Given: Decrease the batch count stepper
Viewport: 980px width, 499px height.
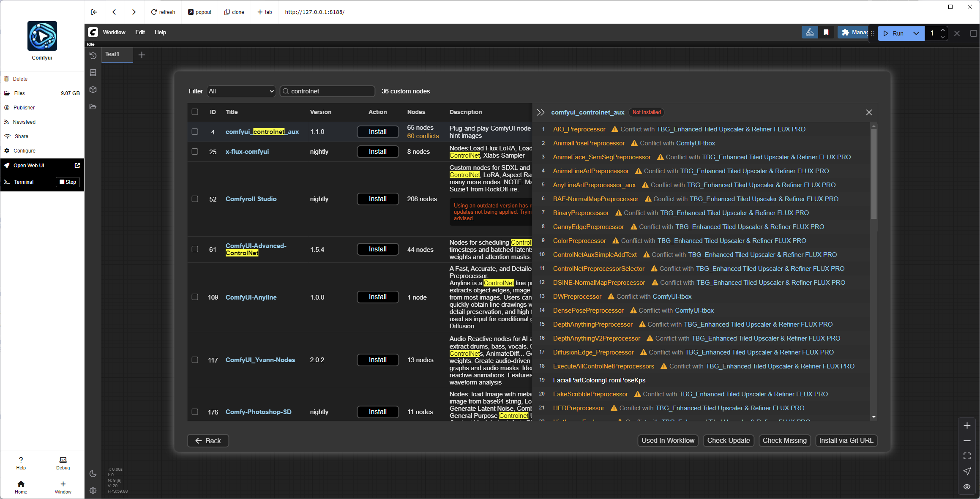Looking at the screenshot, I should (x=943, y=37).
